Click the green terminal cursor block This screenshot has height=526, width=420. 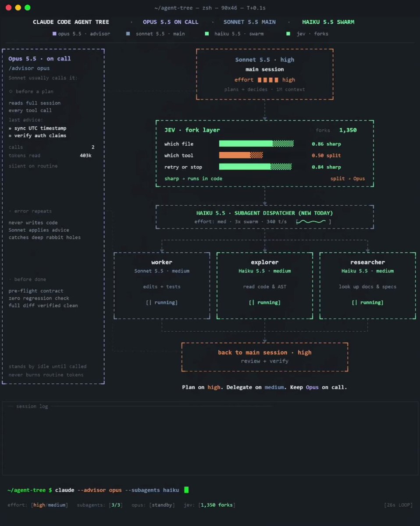point(186,490)
